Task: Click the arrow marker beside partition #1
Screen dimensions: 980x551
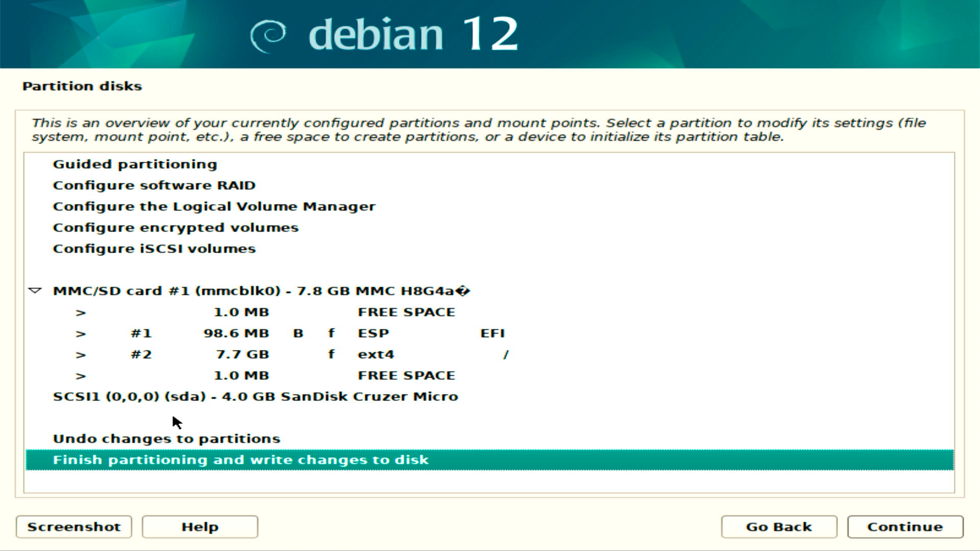Action: (x=81, y=334)
